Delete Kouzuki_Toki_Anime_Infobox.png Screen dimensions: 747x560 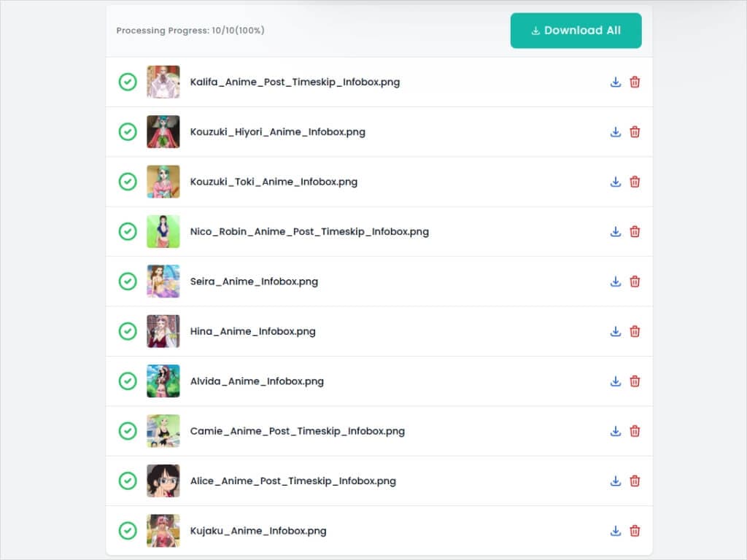pyautogui.click(x=634, y=182)
